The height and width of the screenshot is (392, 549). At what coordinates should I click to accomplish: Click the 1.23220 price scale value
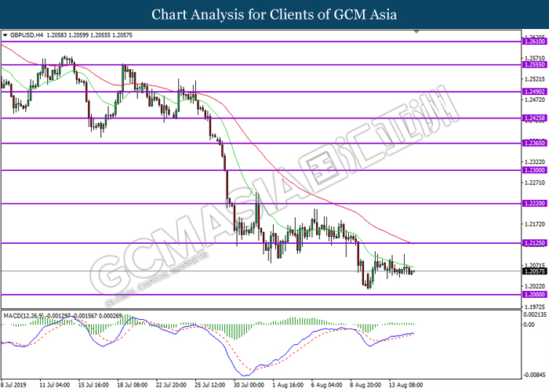click(x=535, y=162)
